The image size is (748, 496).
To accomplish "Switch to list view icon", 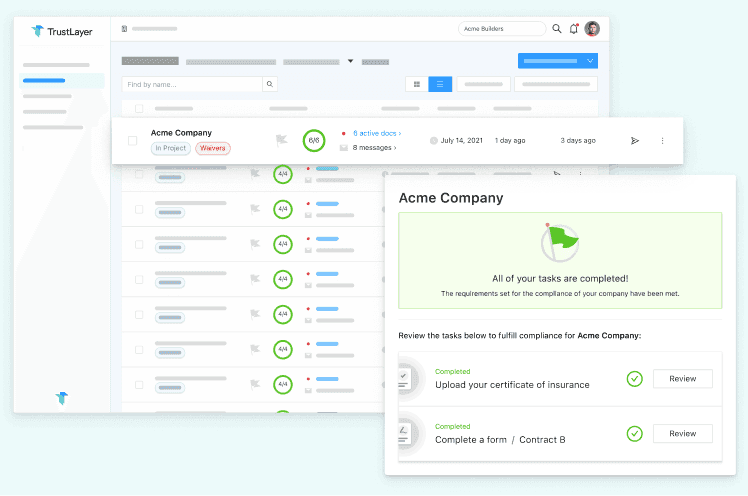I will tap(440, 84).
